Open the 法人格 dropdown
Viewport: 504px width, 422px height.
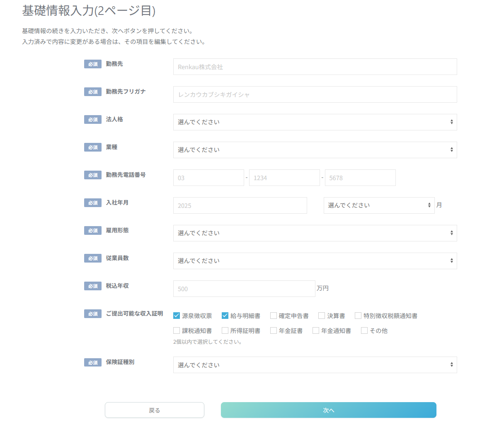(315, 122)
